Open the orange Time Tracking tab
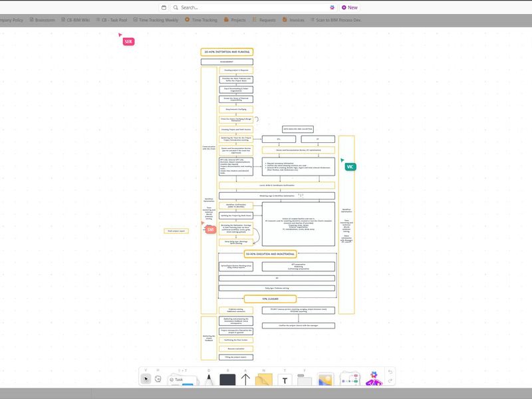The height and width of the screenshot is (399, 532). point(201,20)
